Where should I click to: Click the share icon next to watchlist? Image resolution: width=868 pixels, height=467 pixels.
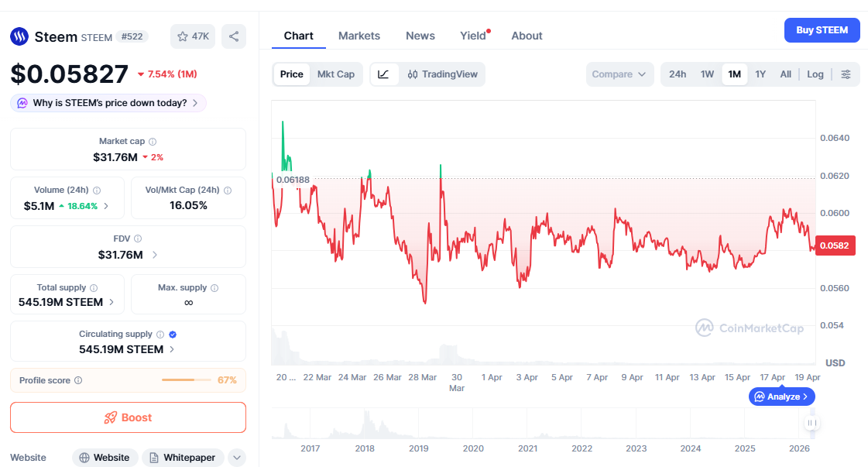[234, 36]
